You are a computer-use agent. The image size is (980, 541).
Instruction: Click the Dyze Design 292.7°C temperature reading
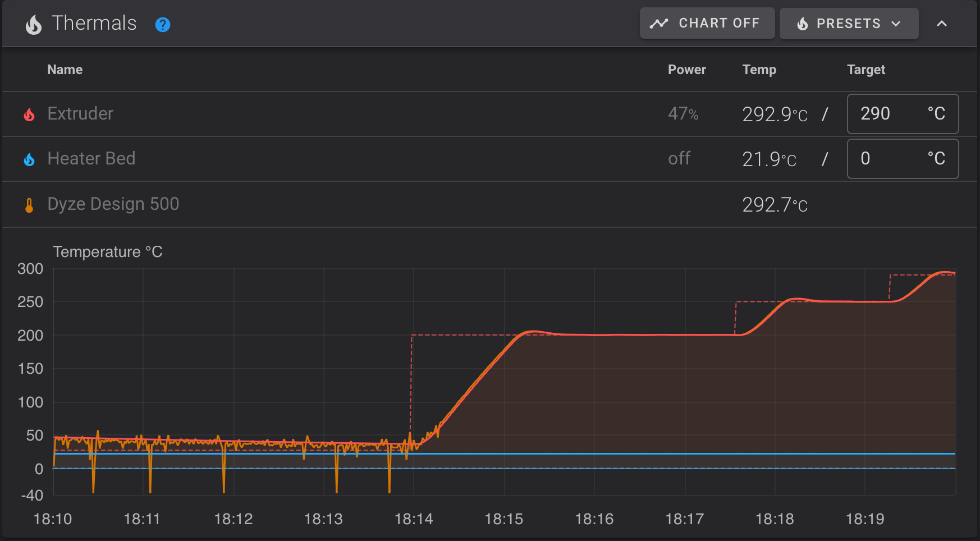775,205
